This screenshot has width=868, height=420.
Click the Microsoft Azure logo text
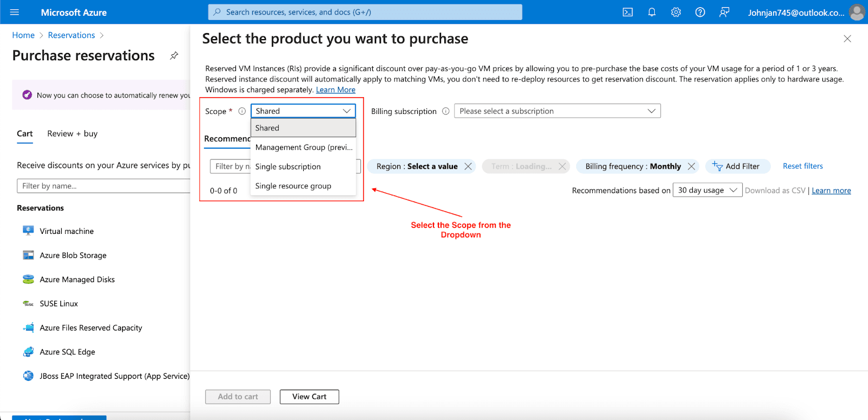coord(74,12)
